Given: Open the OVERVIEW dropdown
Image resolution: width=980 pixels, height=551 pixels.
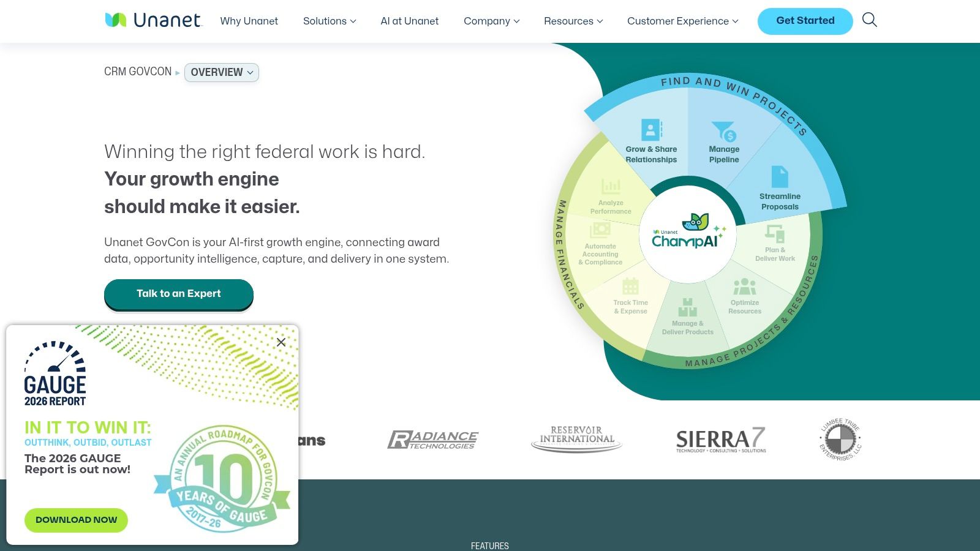Looking at the screenshot, I should pyautogui.click(x=222, y=72).
